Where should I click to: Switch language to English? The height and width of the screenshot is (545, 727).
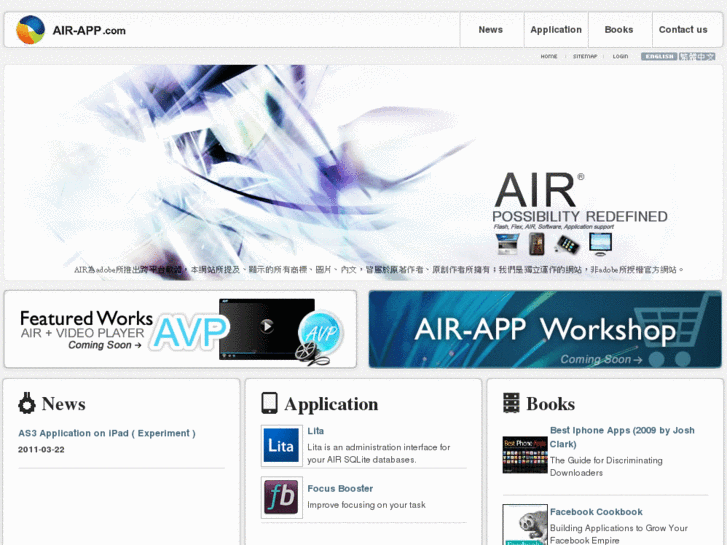tap(659, 56)
